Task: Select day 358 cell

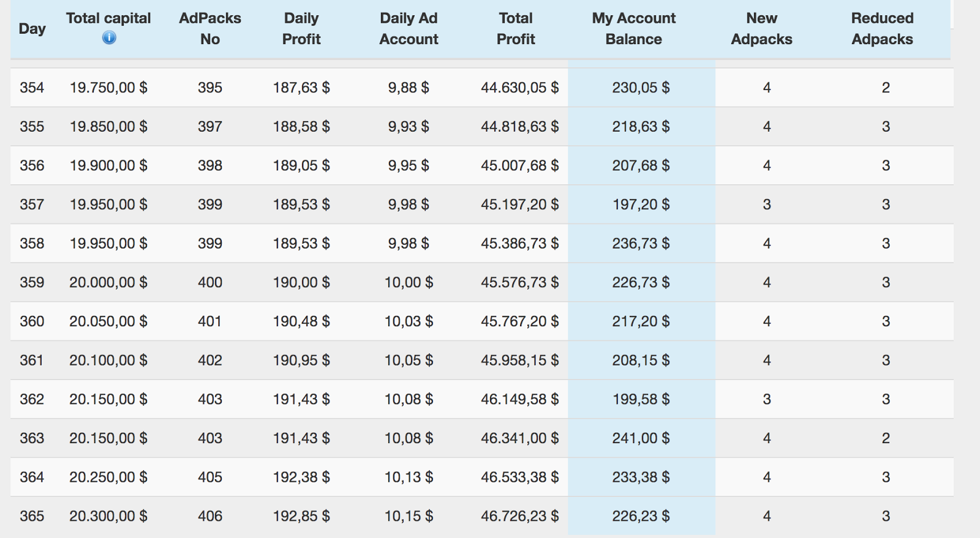Action: click(32, 244)
